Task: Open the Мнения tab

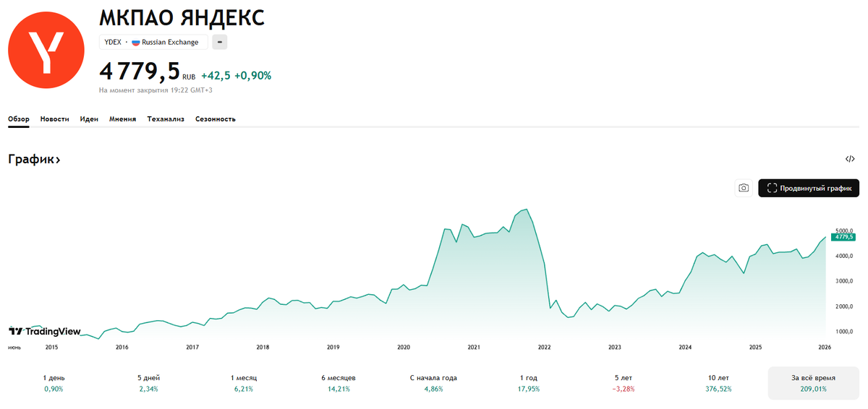Action: click(x=122, y=119)
